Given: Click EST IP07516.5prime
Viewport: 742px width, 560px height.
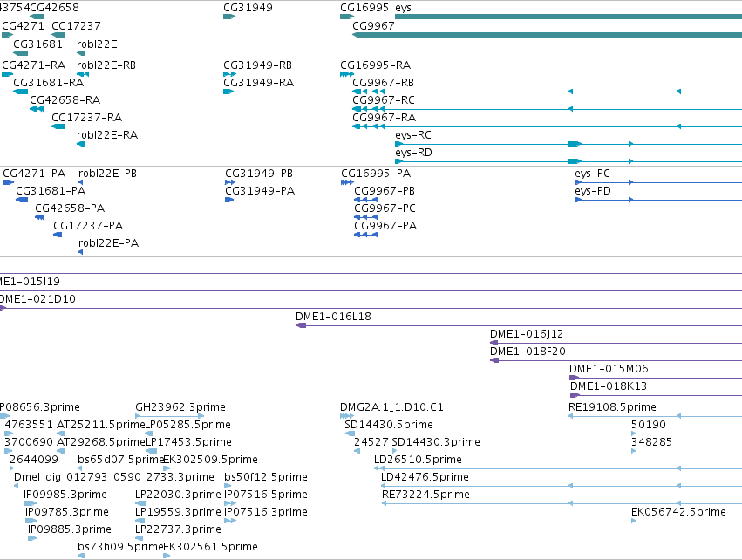Looking at the screenshot, I should [x=266, y=495].
